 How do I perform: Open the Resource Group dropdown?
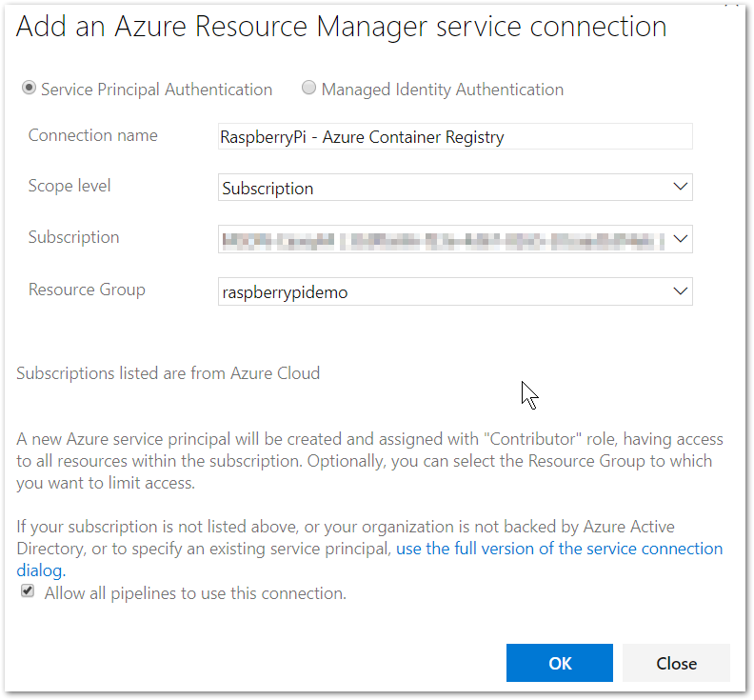(455, 291)
